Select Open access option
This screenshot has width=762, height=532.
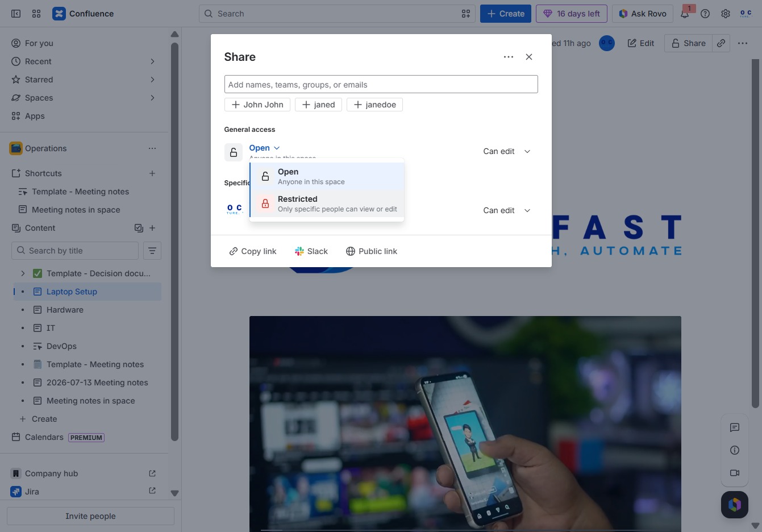click(327, 176)
